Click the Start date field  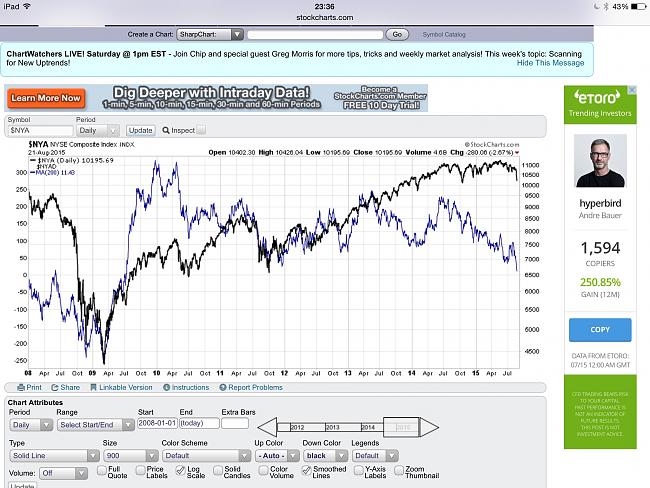[x=157, y=423]
